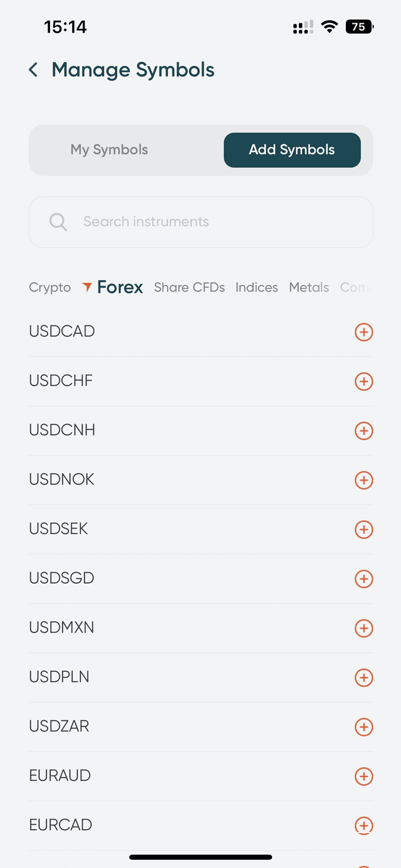401x868 pixels.
Task: Add USDPLN with its plus button
Action: pos(363,677)
